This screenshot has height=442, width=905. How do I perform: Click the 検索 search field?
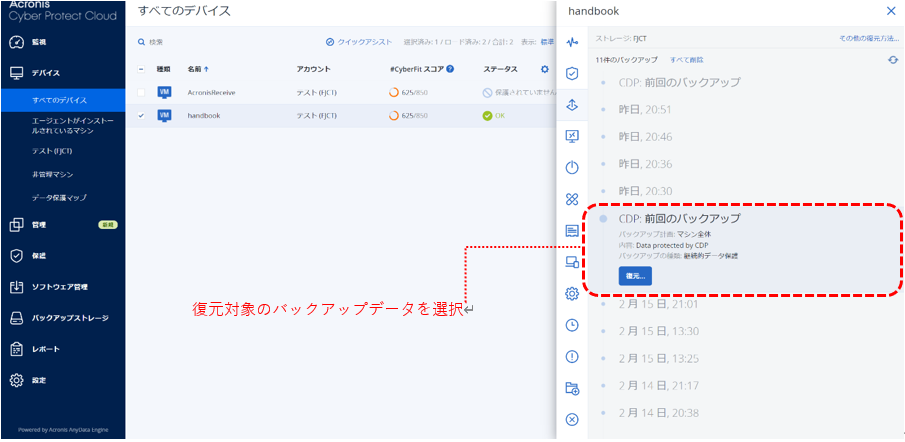200,42
